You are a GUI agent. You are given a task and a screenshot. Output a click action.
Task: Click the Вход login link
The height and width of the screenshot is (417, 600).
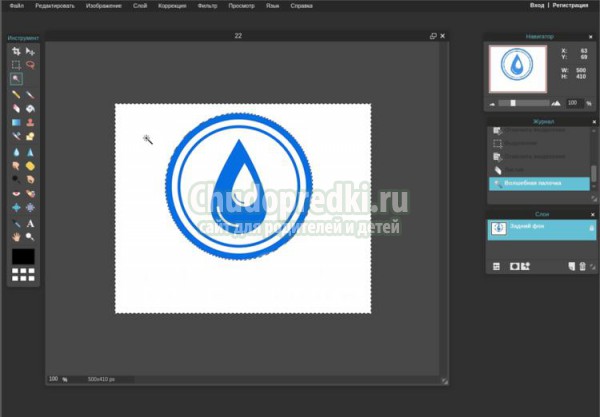click(x=537, y=5)
